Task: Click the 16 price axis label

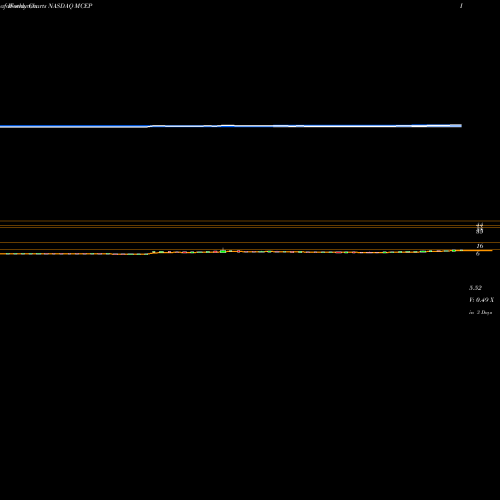Action: click(x=480, y=246)
